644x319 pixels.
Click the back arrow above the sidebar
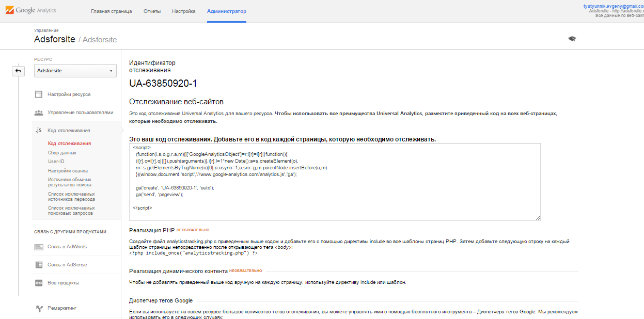click(19, 71)
